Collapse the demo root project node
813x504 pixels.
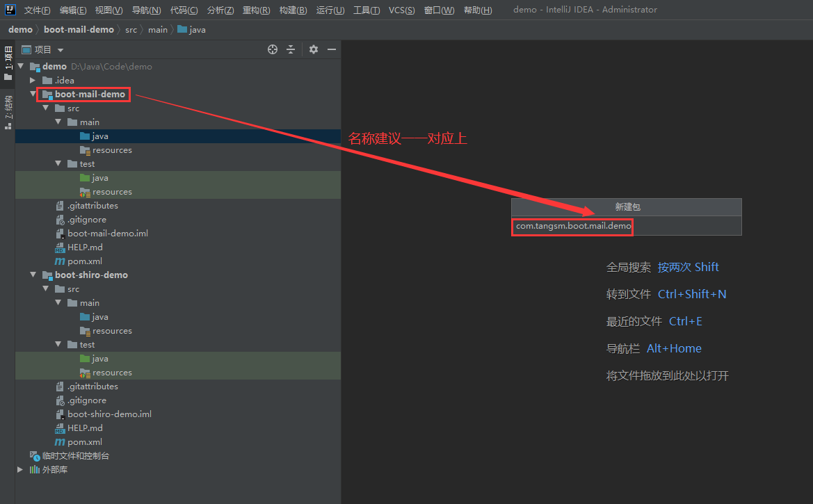[x=21, y=66]
